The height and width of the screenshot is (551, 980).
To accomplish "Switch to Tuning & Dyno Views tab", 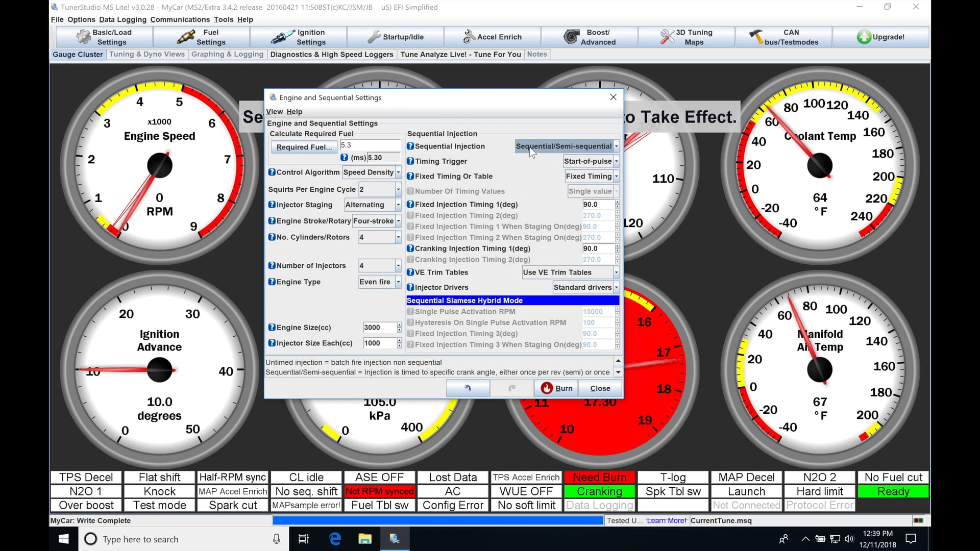I will [146, 54].
